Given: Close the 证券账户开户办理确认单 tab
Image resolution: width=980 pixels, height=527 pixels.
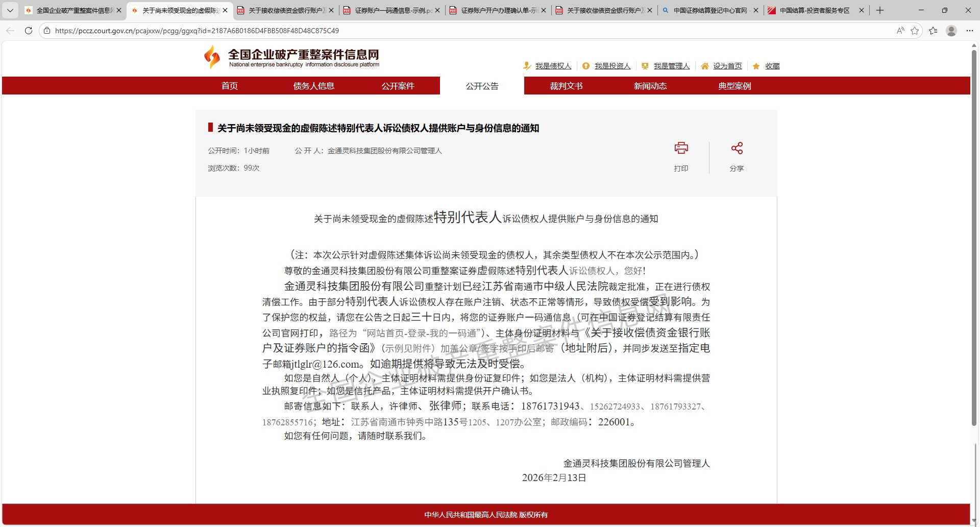Looking at the screenshot, I should pos(544,10).
